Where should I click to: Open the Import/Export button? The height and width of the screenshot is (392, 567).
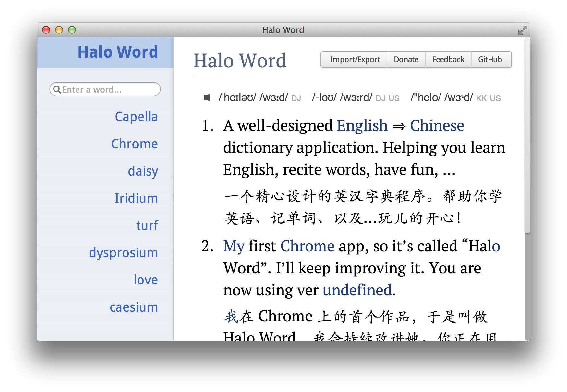[355, 60]
